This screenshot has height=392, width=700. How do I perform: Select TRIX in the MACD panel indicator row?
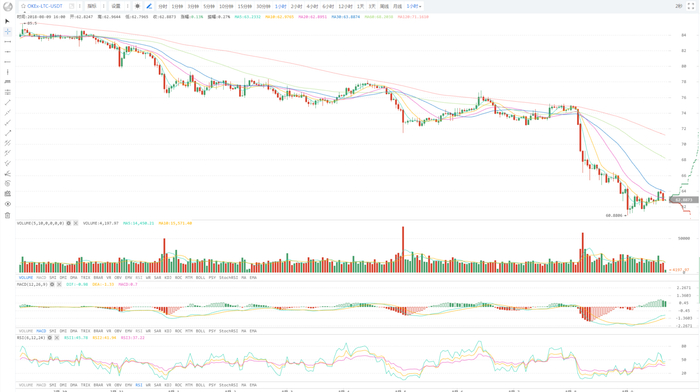tap(85, 331)
